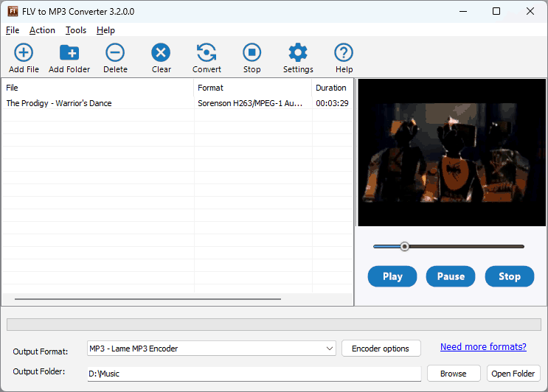Screen dimensions: 548x392
Task: Click the Add Folder icon
Action: point(69,53)
